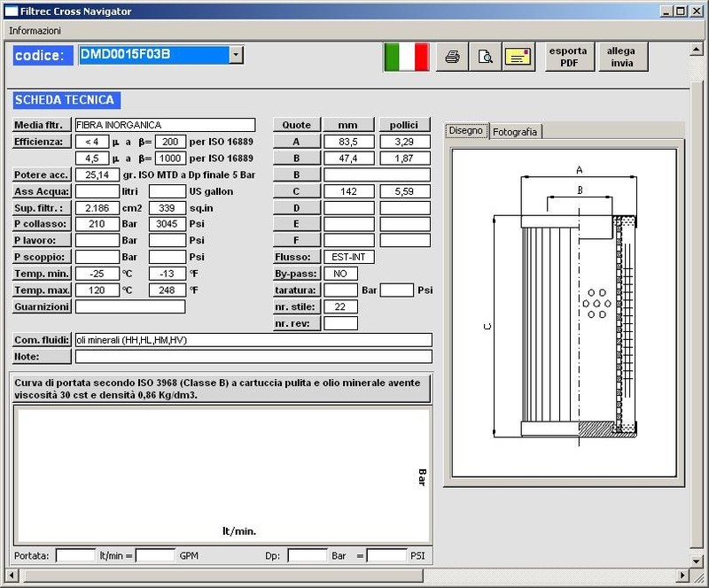Click the Efficienza button
The width and height of the screenshot is (709, 588).
click(x=42, y=142)
